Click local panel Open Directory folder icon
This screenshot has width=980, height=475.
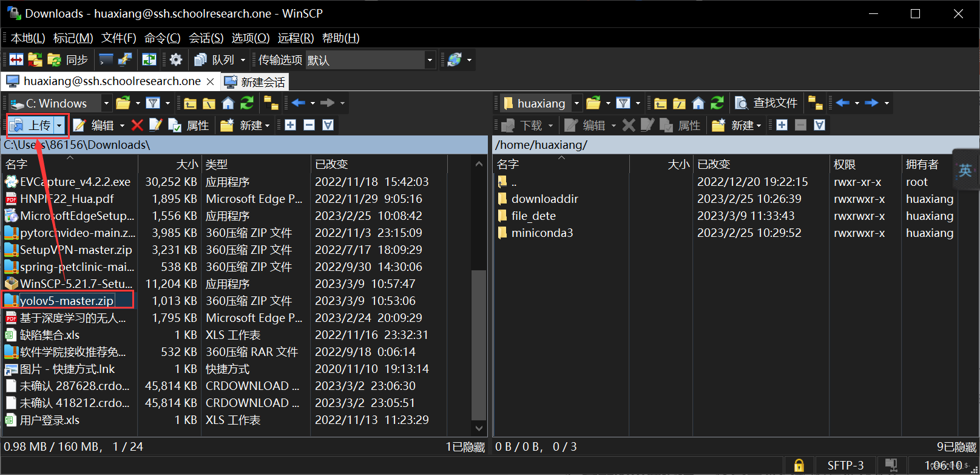(x=123, y=103)
